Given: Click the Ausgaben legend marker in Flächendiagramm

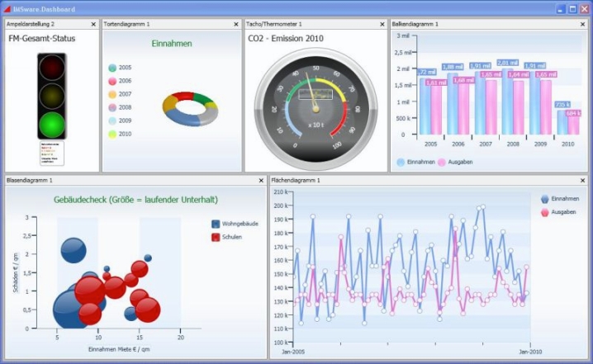Looking at the screenshot, I should coord(544,212).
